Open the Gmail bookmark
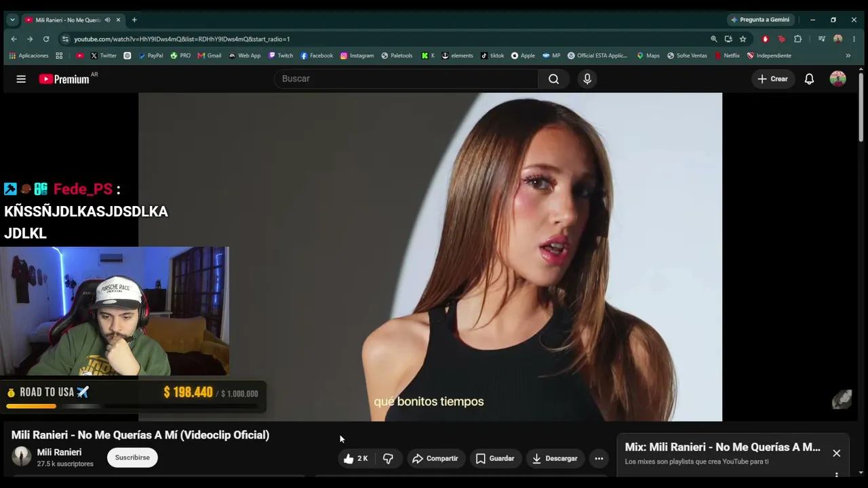The image size is (868, 488). click(210, 56)
